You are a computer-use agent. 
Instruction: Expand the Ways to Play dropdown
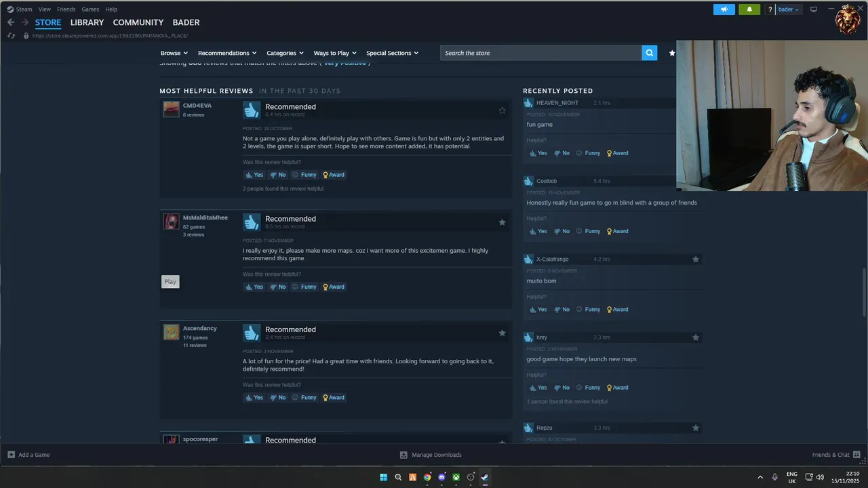click(335, 53)
